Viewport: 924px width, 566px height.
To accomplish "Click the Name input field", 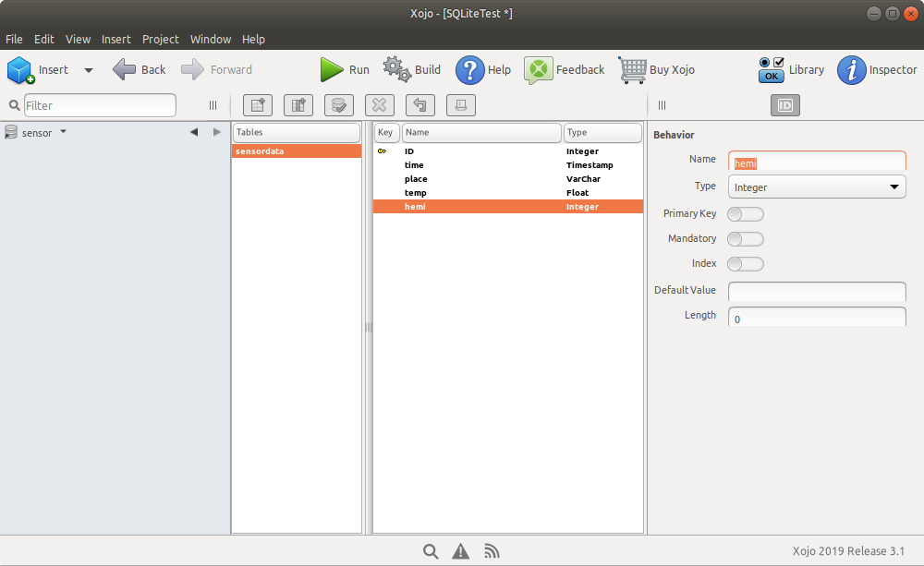I will click(817, 162).
